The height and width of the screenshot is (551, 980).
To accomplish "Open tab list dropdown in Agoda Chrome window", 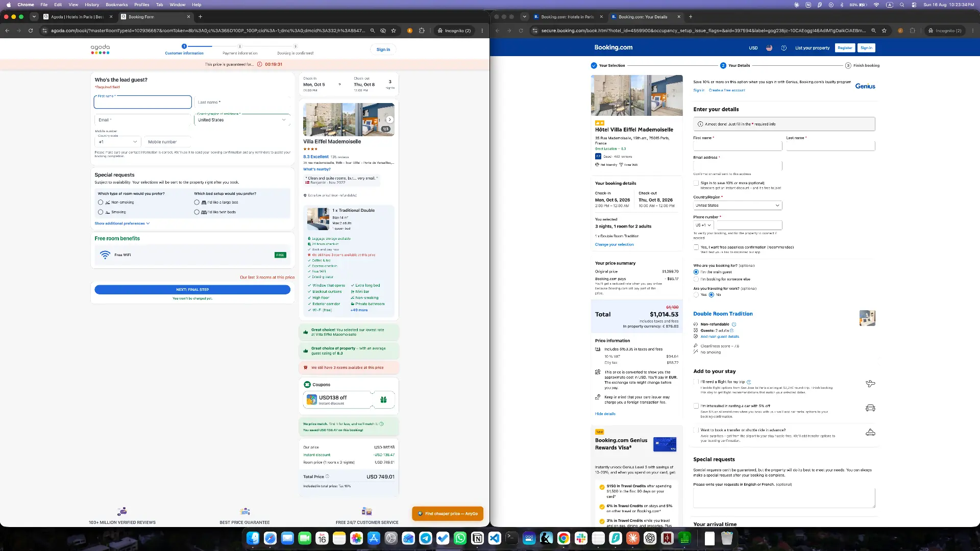I will (x=34, y=17).
